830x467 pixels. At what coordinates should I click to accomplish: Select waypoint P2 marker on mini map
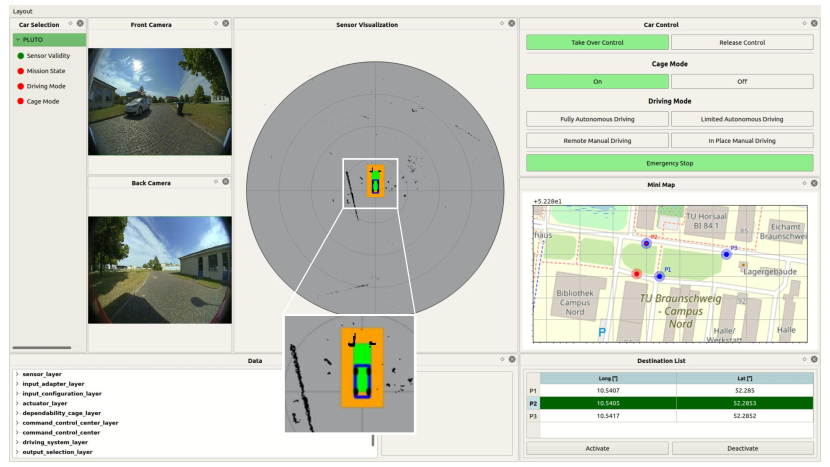point(646,244)
